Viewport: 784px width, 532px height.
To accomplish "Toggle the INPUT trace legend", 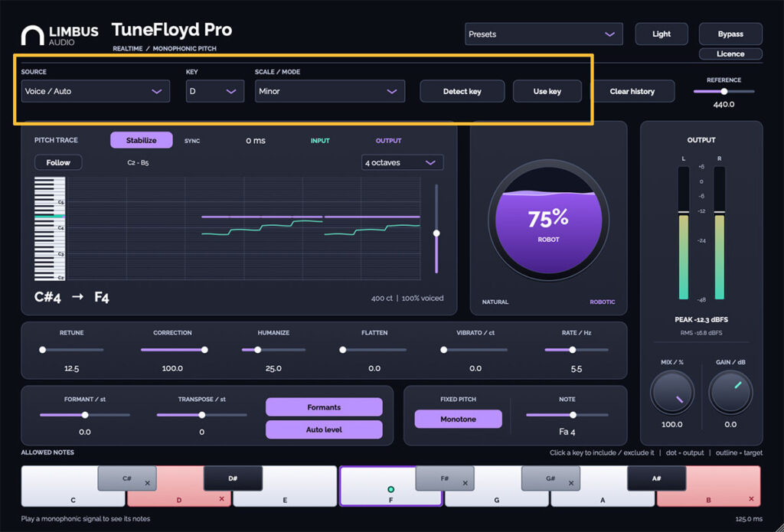I will pos(320,141).
